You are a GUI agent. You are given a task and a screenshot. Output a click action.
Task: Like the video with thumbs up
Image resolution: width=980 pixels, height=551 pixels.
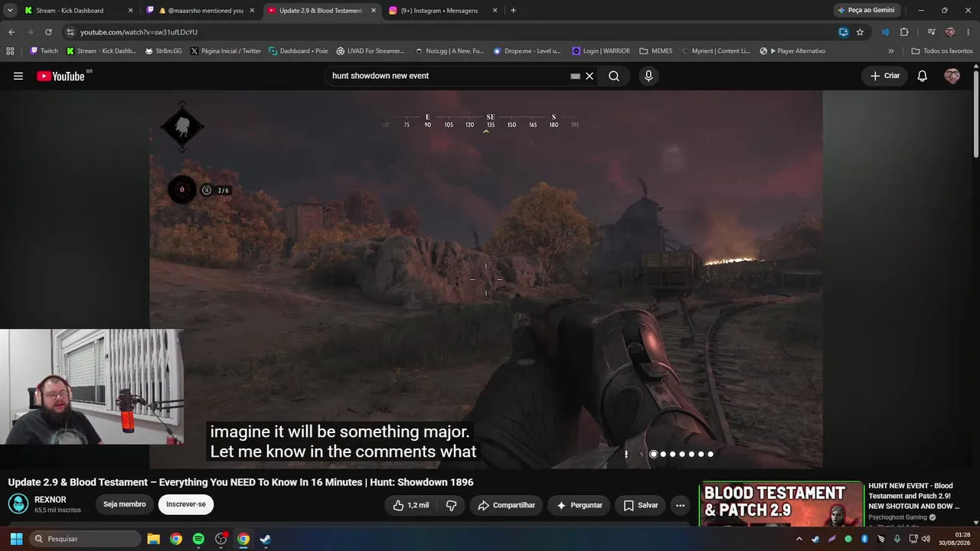click(411, 505)
